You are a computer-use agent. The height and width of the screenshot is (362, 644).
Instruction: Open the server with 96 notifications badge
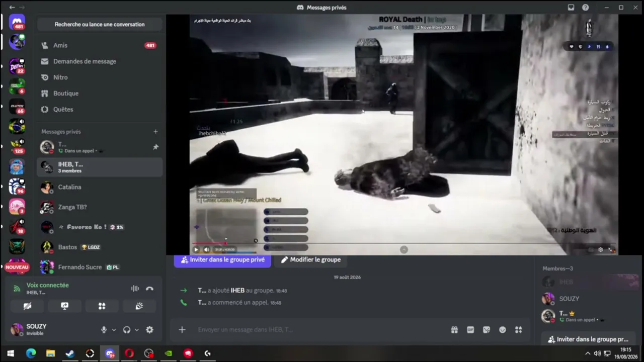pyautogui.click(x=17, y=187)
